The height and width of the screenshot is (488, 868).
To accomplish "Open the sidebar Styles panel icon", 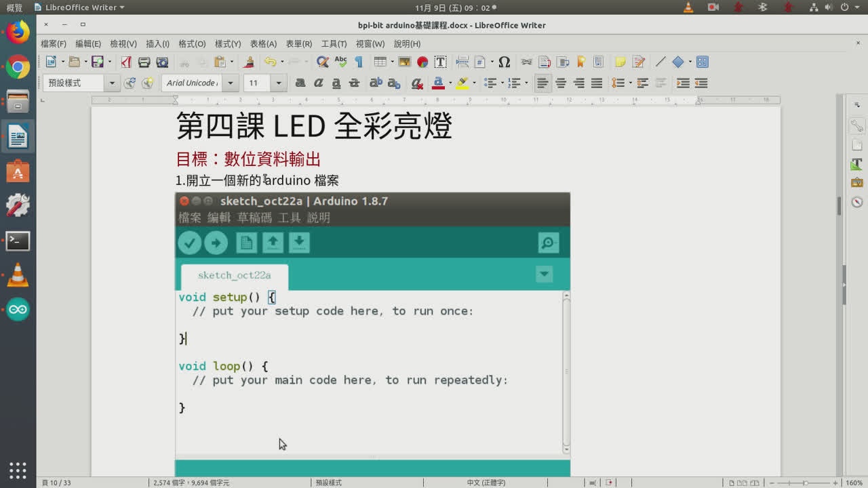I will [857, 164].
